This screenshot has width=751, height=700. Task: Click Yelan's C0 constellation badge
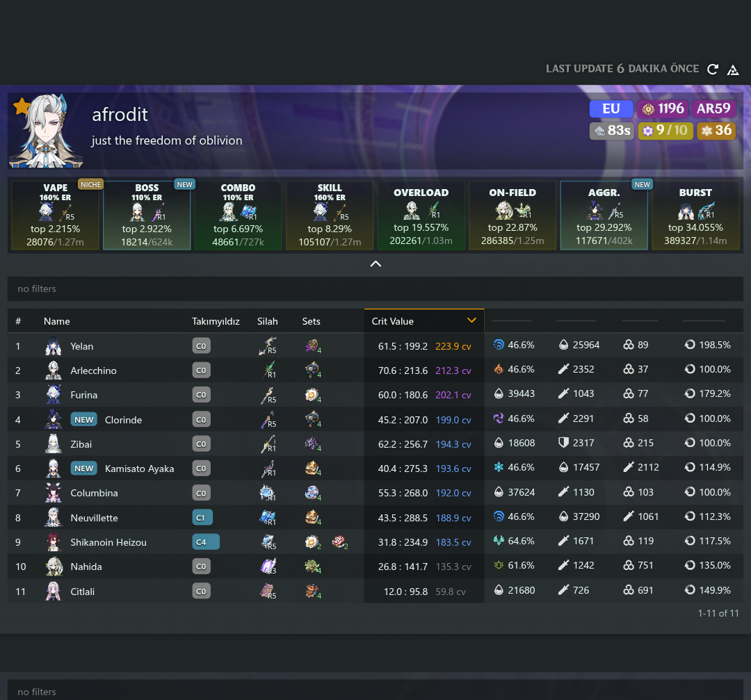tap(201, 345)
